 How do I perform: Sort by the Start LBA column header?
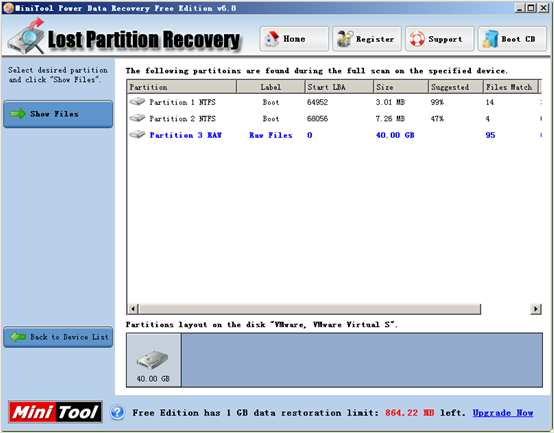(x=339, y=87)
